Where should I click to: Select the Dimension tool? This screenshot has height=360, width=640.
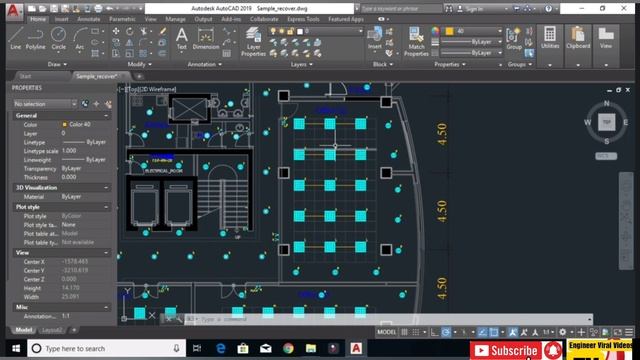(x=206, y=38)
